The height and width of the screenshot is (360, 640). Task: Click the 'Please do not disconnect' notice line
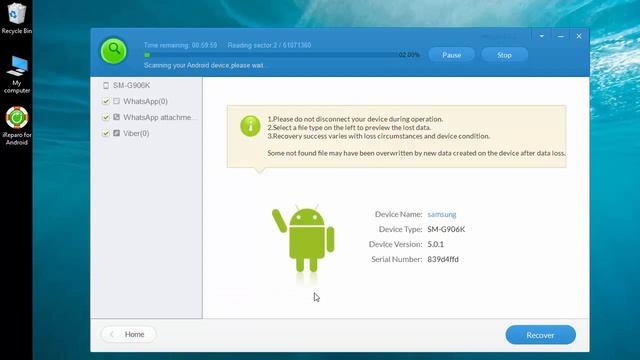coord(355,119)
